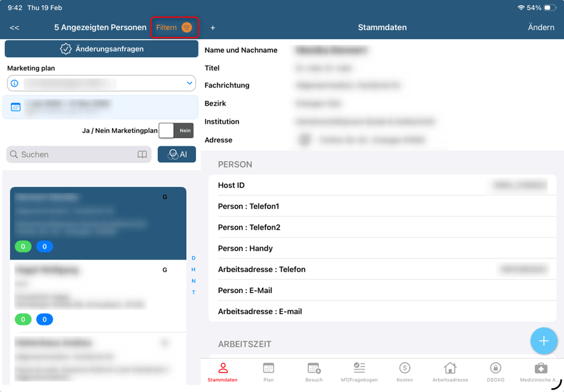The height and width of the screenshot is (392, 564).
Task: Collapse the list panel with << arrows
Action: 14,28
